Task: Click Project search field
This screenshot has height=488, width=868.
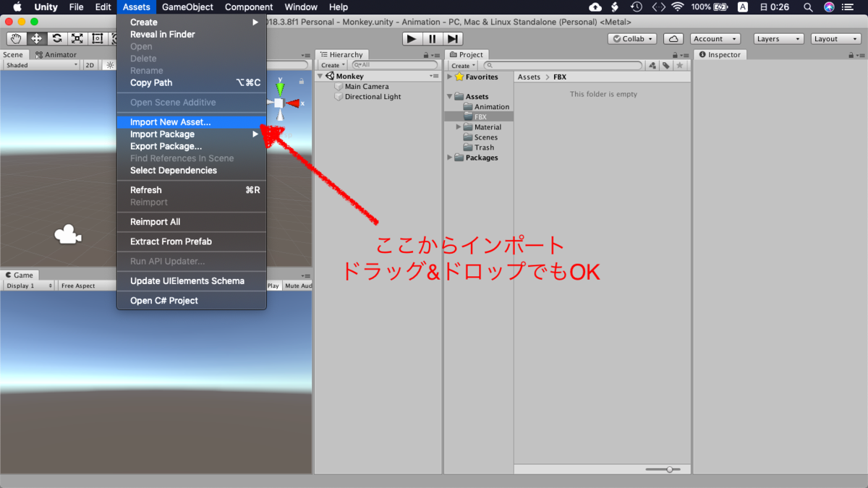Action: [x=562, y=66]
